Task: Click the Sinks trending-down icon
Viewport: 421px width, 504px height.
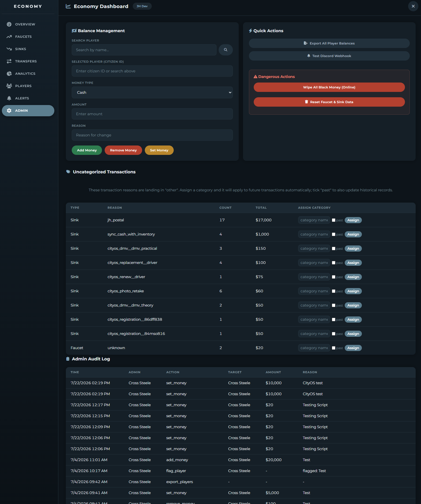Action: [x=9, y=49]
